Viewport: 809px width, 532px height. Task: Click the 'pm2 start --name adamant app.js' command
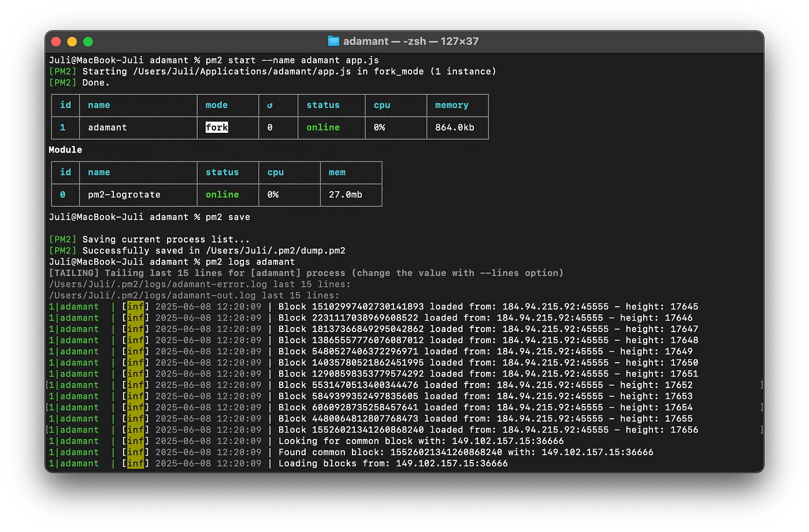[292, 60]
